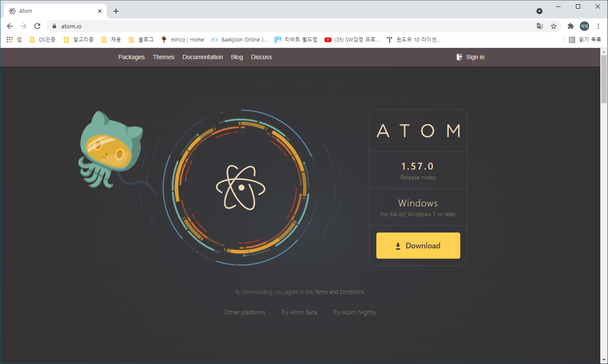Open the 채용 bookmark folder
This screenshot has width=608, height=364.
[111, 39]
